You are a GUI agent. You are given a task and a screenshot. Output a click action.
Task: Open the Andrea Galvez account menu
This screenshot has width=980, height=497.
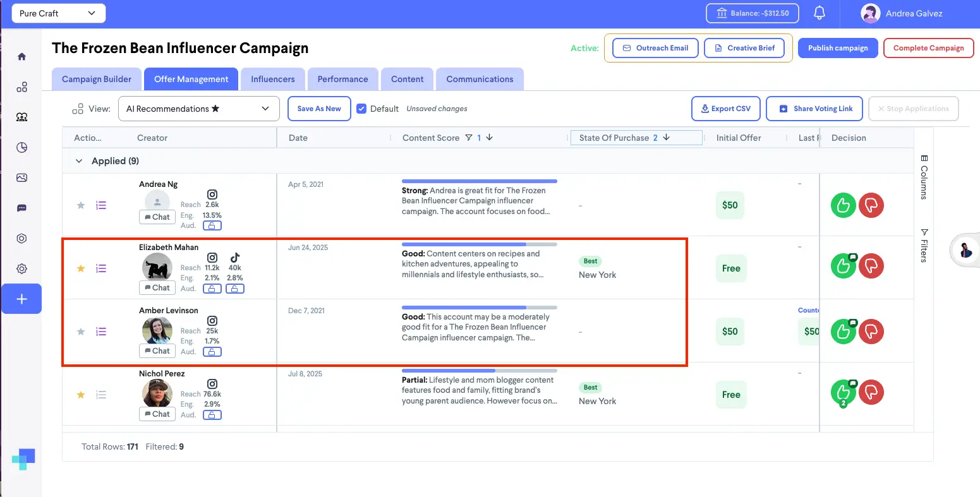(902, 13)
